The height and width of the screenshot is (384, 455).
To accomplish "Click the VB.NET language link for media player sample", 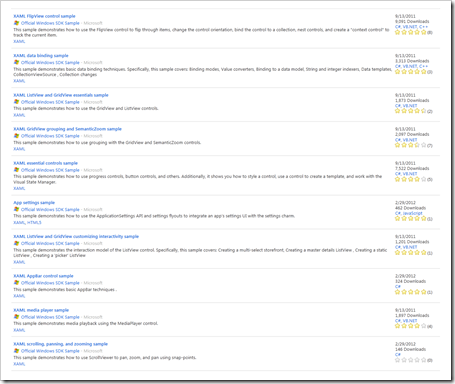I will [410, 321].
